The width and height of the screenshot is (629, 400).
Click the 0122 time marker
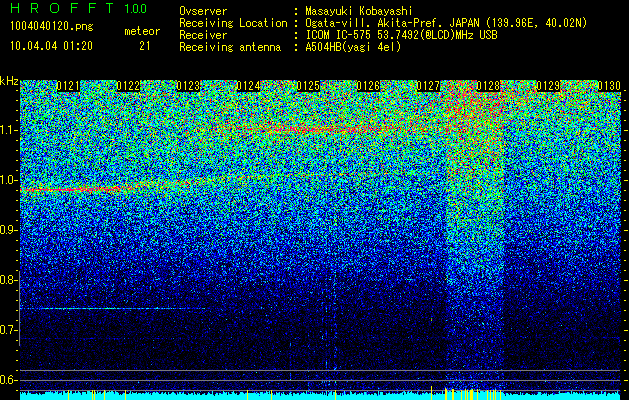[128, 86]
